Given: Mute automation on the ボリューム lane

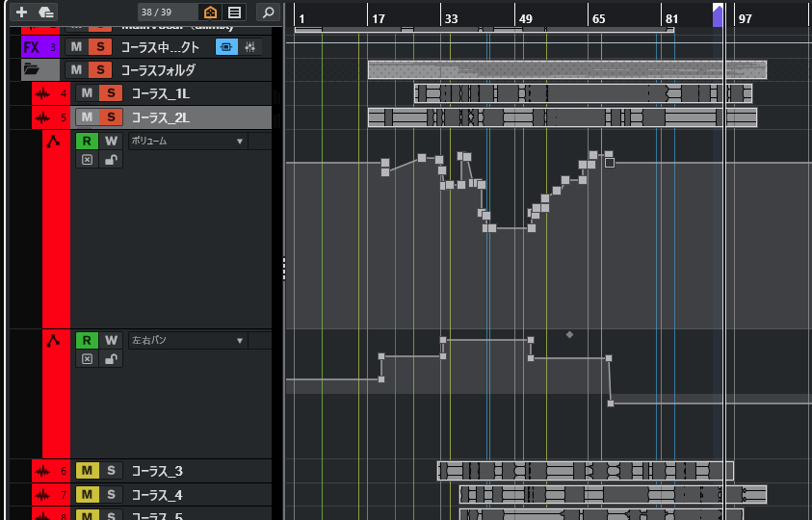Looking at the screenshot, I should (87, 160).
